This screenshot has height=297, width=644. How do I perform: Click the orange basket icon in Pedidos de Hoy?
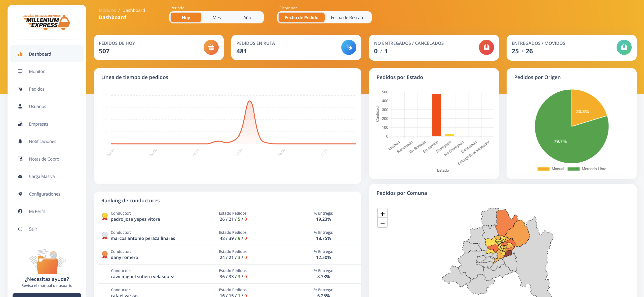click(211, 47)
